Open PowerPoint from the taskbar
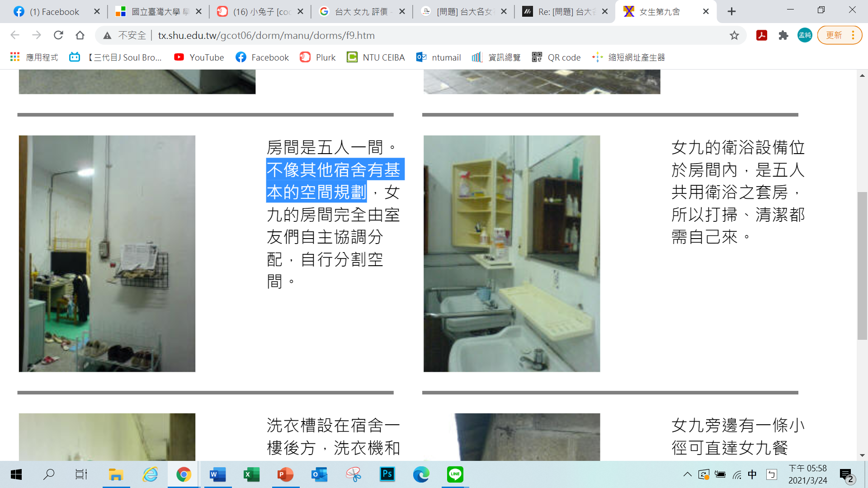 (285, 474)
